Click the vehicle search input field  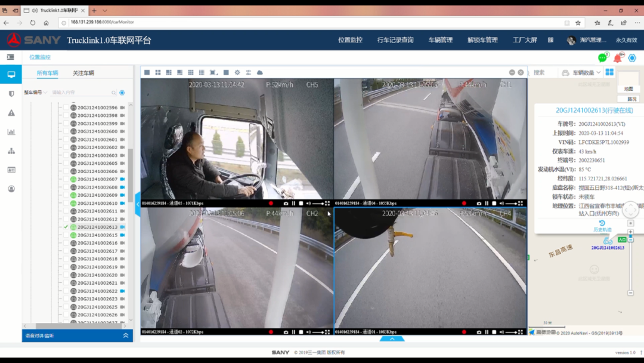point(80,93)
